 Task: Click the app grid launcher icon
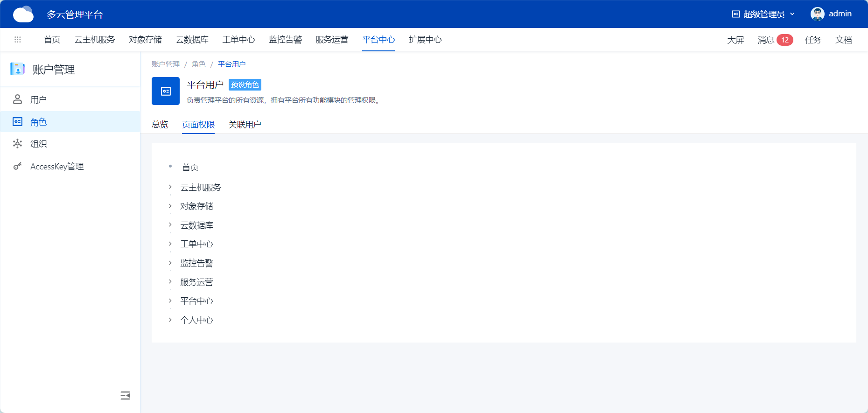pos(18,40)
